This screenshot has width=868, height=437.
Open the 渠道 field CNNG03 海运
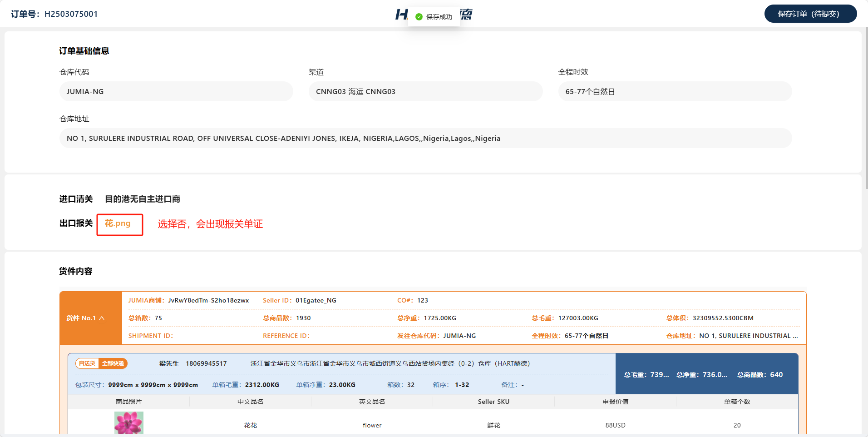[x=425, y=91]
